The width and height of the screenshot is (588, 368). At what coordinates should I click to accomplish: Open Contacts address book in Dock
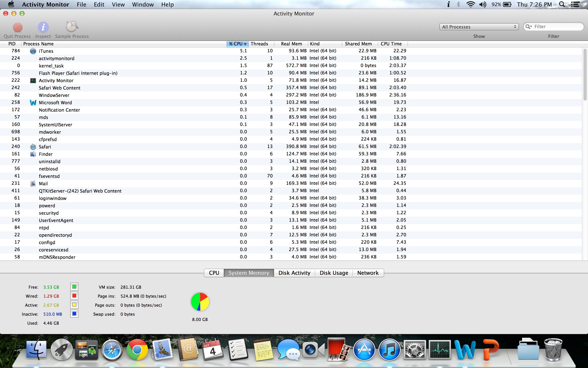[188, 350]
